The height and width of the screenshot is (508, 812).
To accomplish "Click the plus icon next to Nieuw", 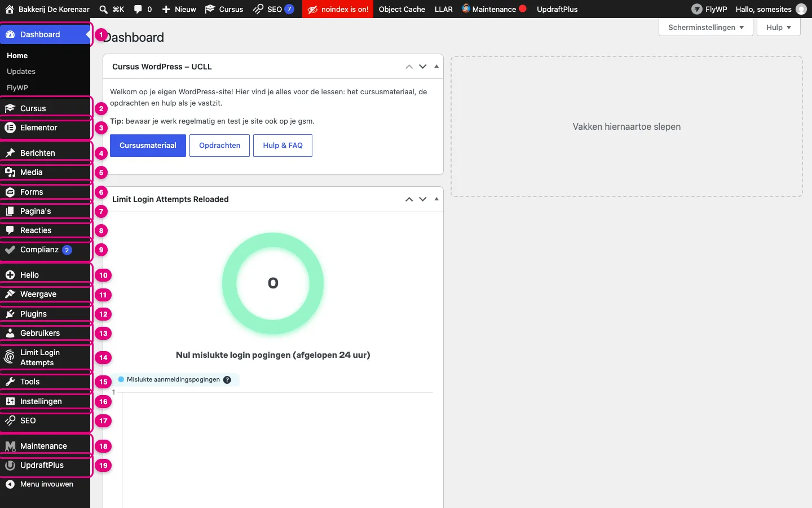I will click(166, 9).
